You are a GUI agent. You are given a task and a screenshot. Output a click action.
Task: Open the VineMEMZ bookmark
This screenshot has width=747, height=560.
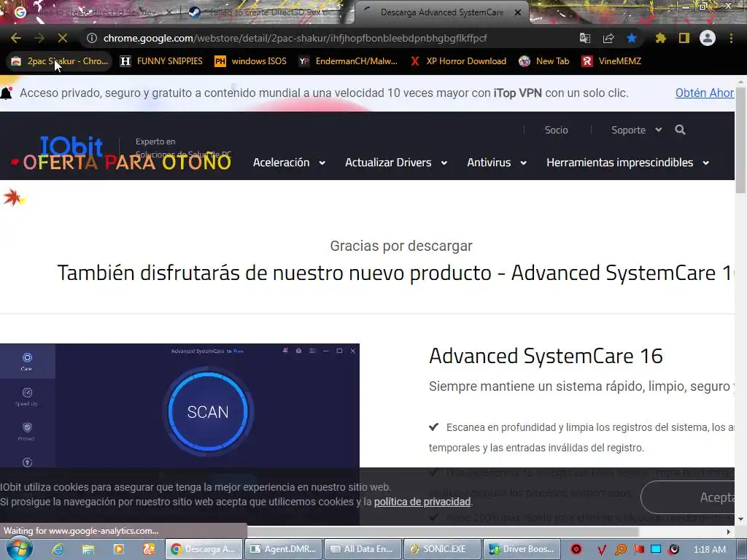click(x=611, y=61)
